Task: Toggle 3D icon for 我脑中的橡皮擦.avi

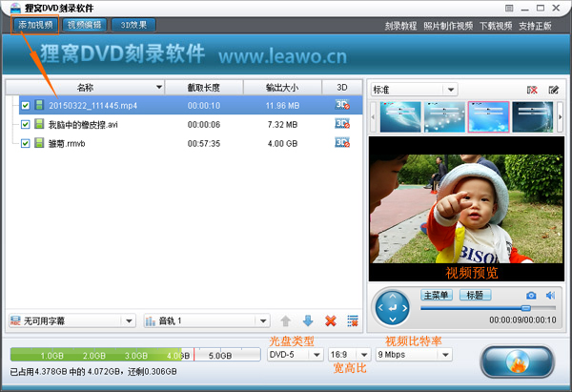Action: [x=342, y=124]
